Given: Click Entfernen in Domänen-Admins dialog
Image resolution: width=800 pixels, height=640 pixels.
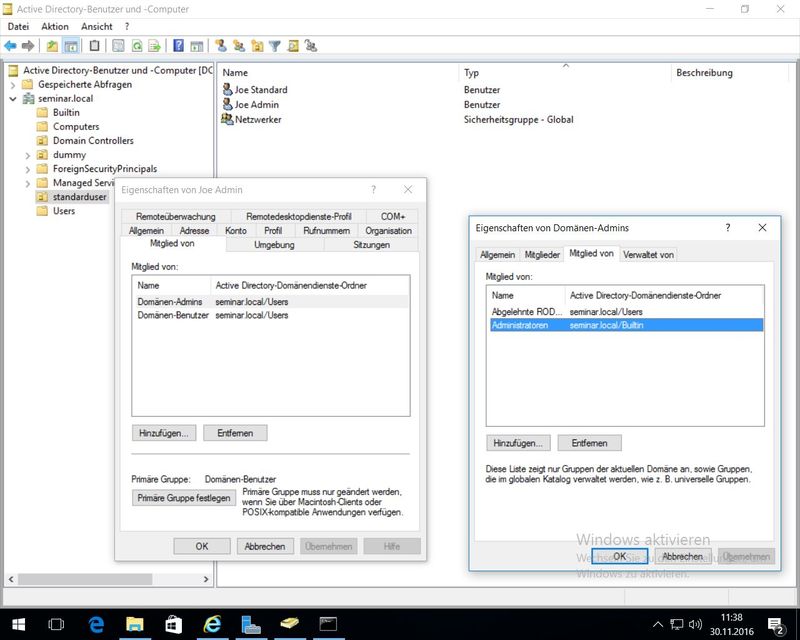Looking at the screenshot, I should click(x=589, y=443).
